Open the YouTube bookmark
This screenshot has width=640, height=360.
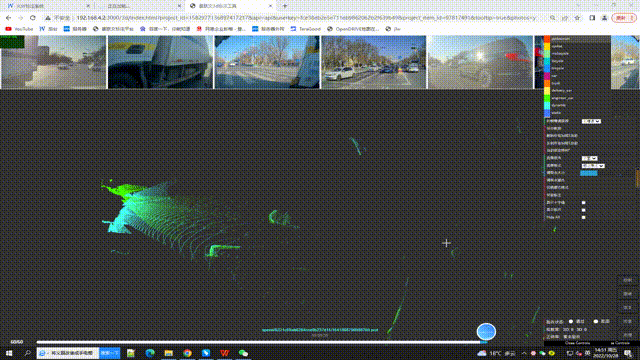[19, 29]
